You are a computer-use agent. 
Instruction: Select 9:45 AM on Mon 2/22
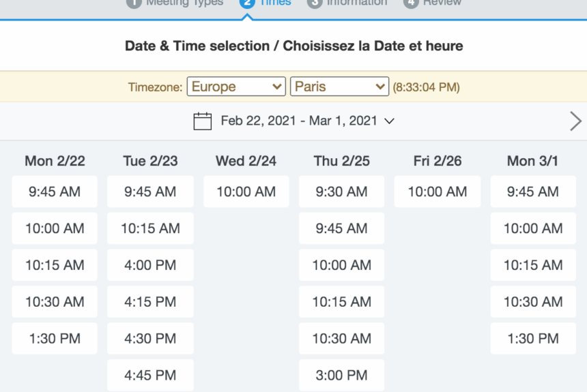(55, 192)
